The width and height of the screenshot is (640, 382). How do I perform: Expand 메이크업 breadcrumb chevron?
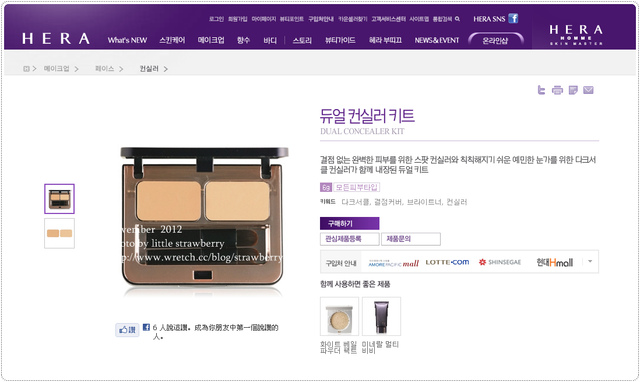(76, 69)
